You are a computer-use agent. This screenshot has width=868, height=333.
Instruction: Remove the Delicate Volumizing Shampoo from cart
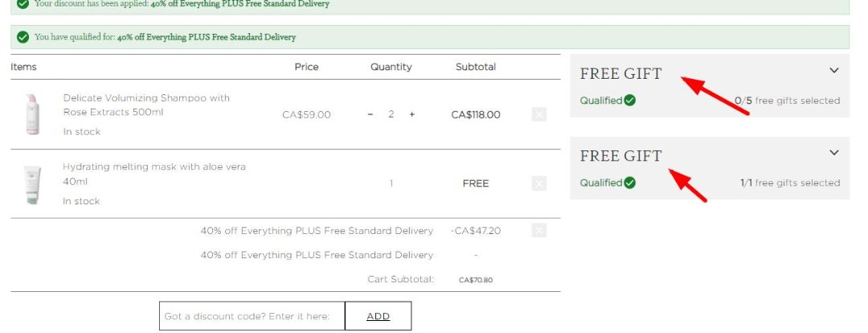click(x=538, y=115)
